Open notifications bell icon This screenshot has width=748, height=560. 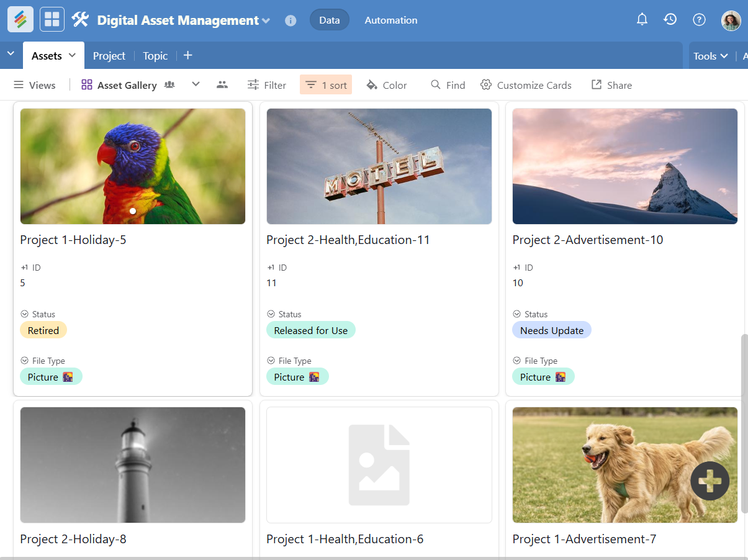[642, 20]
